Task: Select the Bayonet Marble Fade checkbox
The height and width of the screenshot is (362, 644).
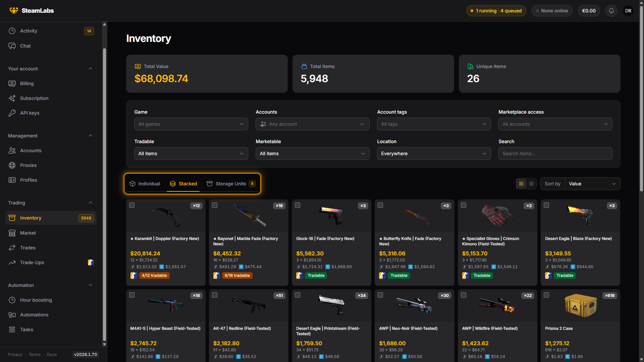Action: pos(215,205)
